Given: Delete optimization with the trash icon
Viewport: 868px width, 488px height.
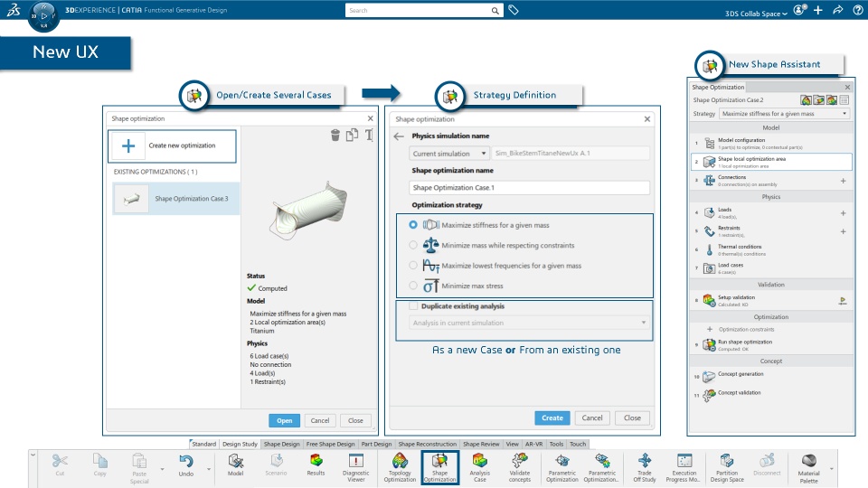Looking at the screenshot, I should 335,135.
